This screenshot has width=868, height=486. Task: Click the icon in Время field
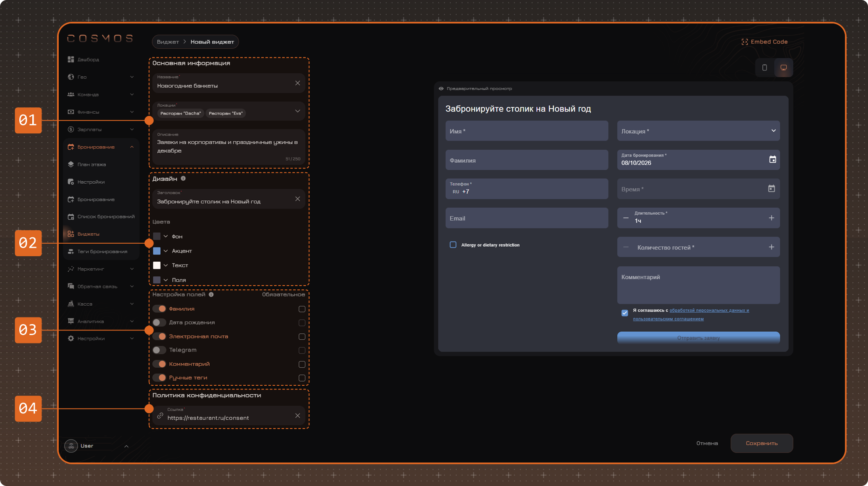tap(771, 189)
